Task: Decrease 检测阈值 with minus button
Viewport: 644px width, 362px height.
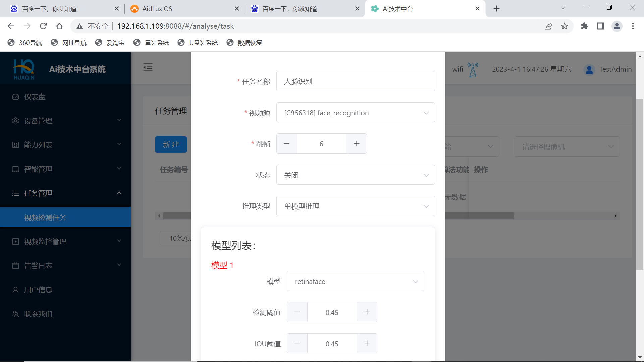Action: 297,312
